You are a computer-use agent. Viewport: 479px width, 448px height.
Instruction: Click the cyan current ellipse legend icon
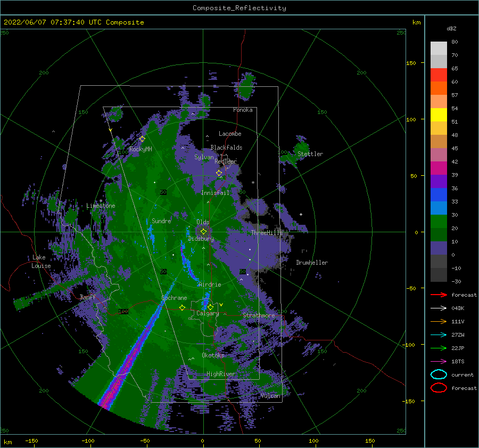pyautogui.click(x=439, y=374)
